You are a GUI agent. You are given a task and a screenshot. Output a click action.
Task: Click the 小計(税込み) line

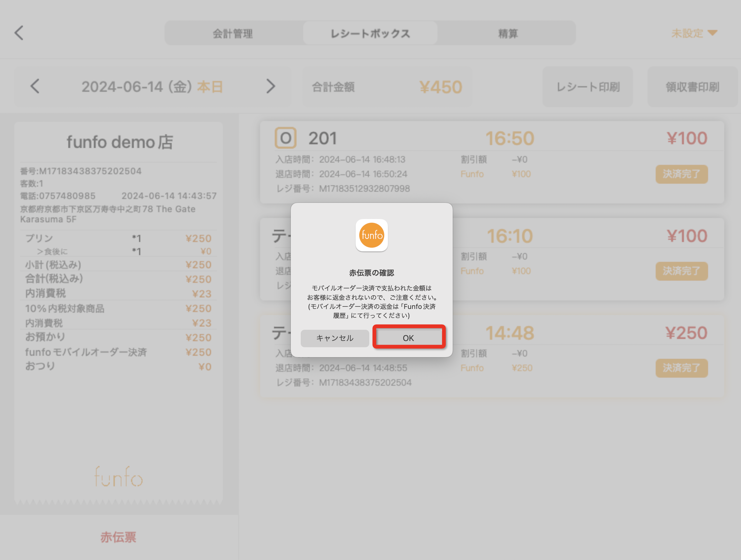coord(118,264)
